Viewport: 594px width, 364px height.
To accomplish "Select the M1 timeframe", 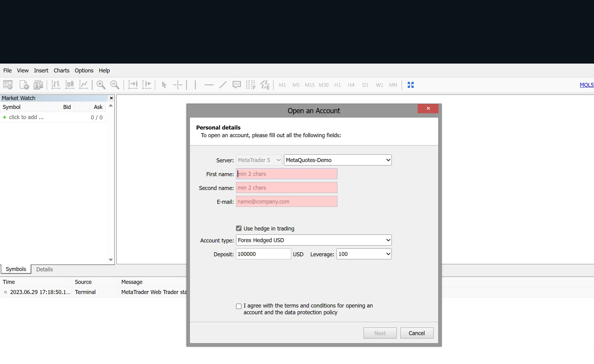I will (x=282, y=85).
